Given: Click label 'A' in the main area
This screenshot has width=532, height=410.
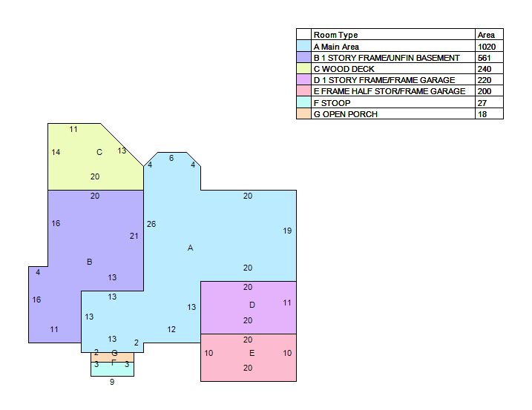Looking at the screenshot, I should click(x=191, y=248).
